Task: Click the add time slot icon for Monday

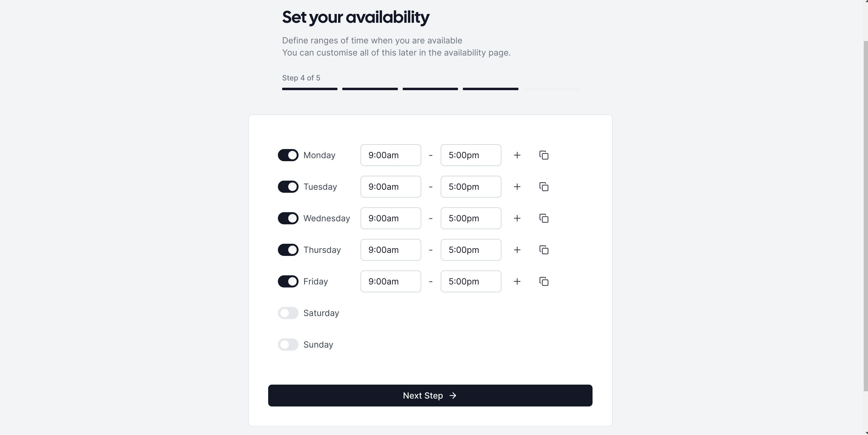Action: tap(516, 155)
